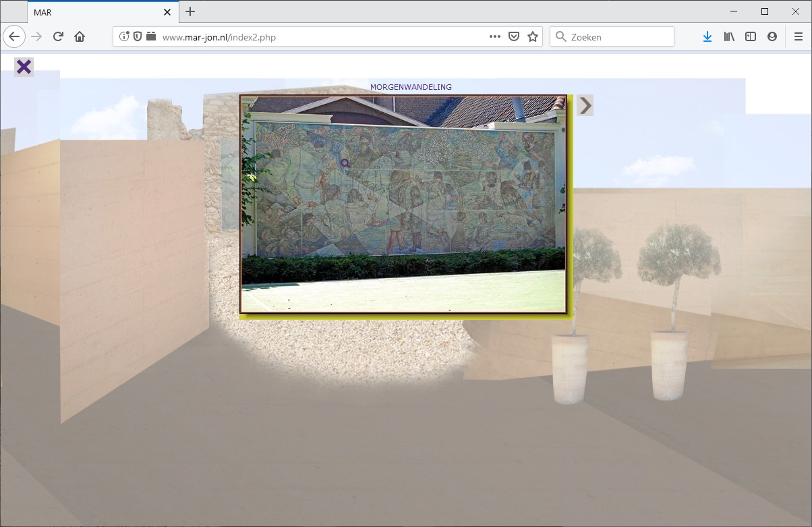Close the MAR tab
Viewport: 812px width, 527px height.
[167, 12]
